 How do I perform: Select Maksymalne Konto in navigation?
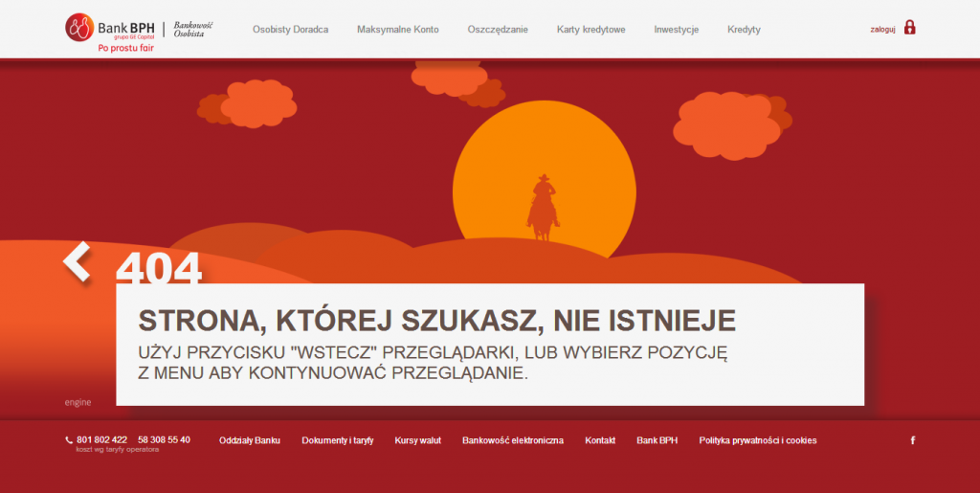point(397,30)
